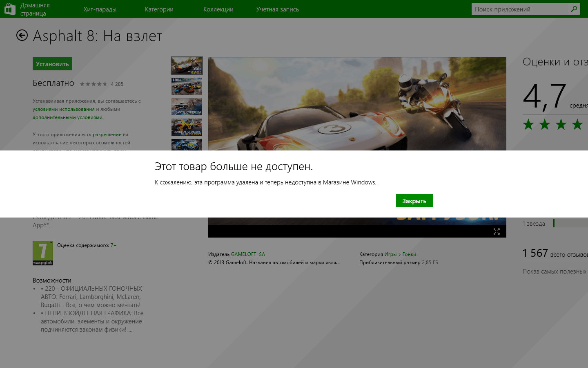Image resolution: width=588 pixels, height=368 pixels.
Task: Select the 190+ cars screenshot thumbnail
Action: pyautogui.click(x=187, y=86)
